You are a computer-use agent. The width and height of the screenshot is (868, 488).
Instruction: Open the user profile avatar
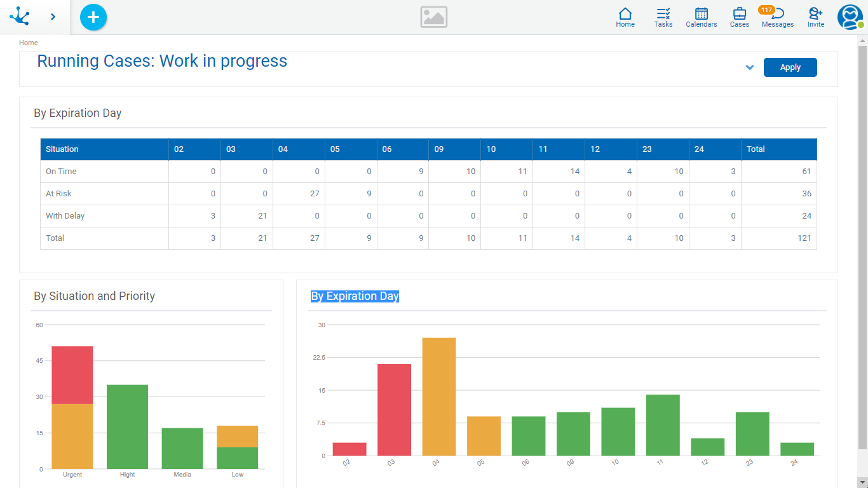click(x=850, y=17)
